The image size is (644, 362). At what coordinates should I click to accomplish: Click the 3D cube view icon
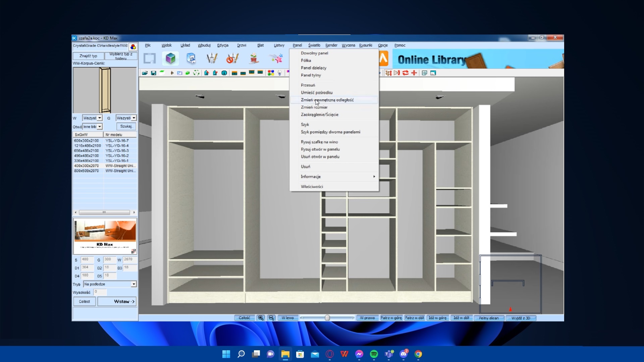(170, 59)
